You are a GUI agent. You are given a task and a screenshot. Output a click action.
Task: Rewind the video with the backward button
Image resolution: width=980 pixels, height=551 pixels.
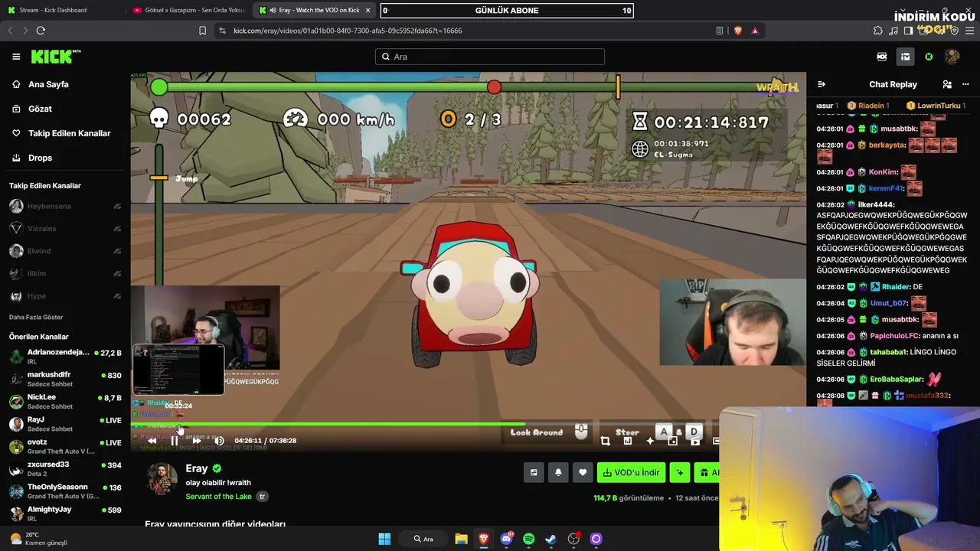(152, 440)
